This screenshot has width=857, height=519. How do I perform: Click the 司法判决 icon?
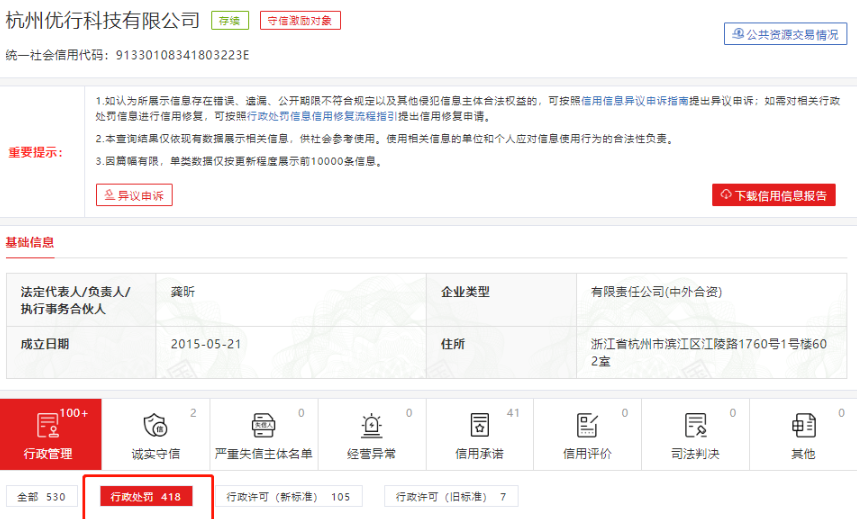click(695, 425)
